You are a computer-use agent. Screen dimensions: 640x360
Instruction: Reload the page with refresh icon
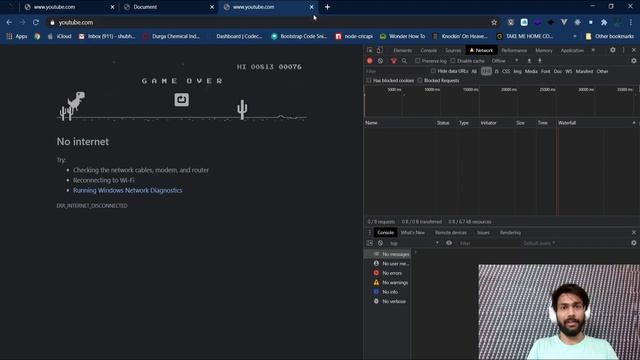(x=36, y=22)
